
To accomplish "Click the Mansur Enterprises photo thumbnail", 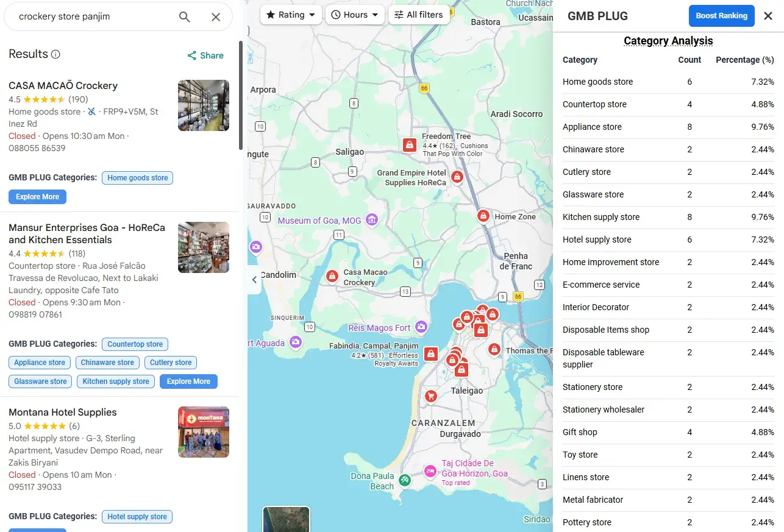I will pyautogui.click(x=204, y=247).
